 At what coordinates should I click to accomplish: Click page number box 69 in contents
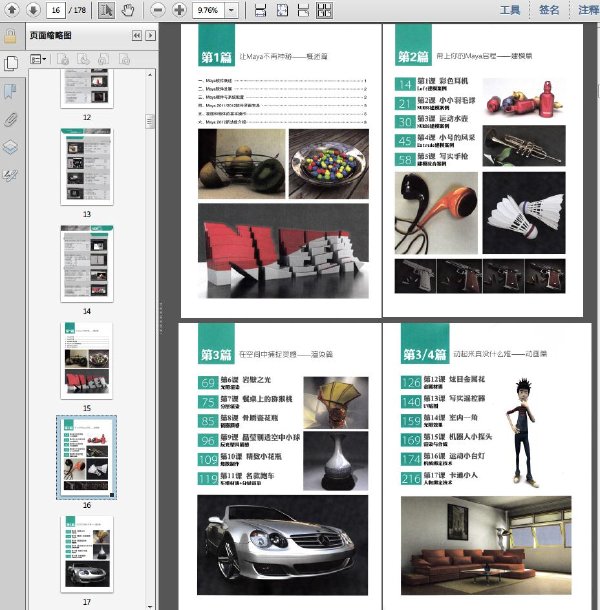coord(208,383)
